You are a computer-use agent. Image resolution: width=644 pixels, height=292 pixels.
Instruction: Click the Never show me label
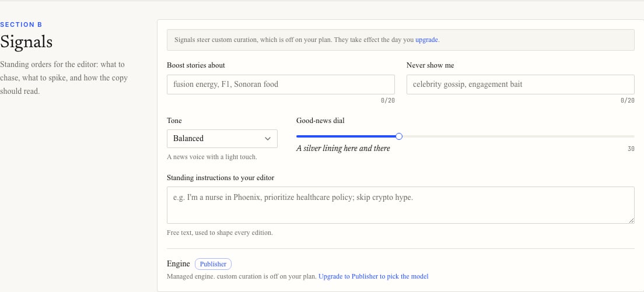click(430, 65)
